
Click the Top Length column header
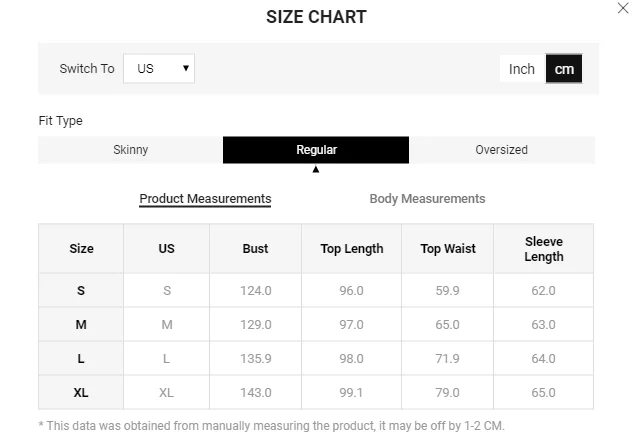[351, 249]
